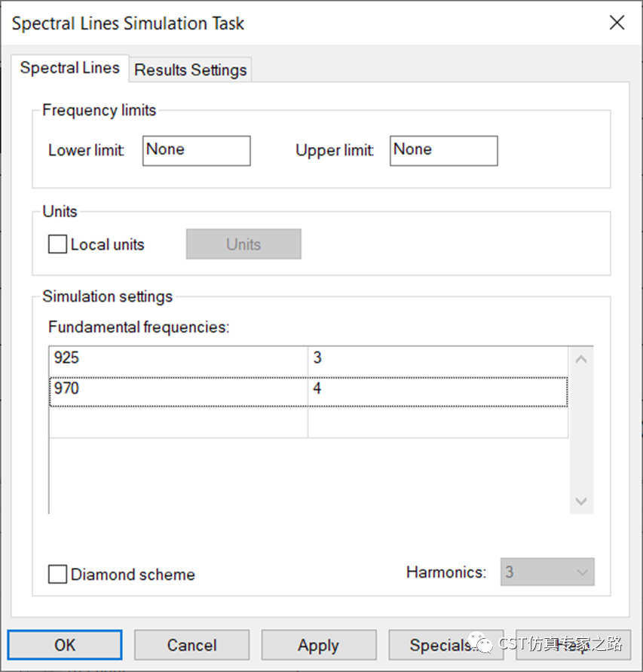Select the Spectral Lines tab
643x672 pixels.
69,68
